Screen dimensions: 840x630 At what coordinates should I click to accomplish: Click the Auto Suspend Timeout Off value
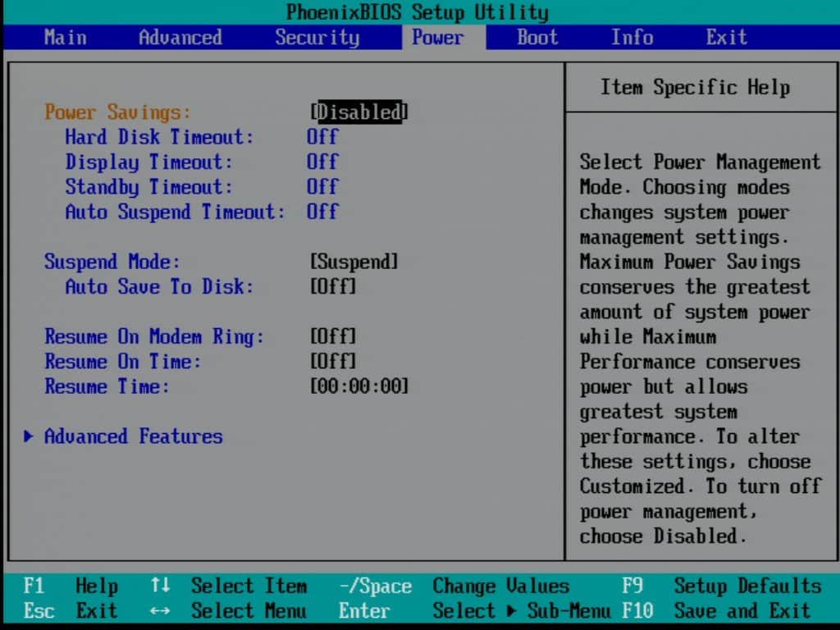click(x=322, y=212)
